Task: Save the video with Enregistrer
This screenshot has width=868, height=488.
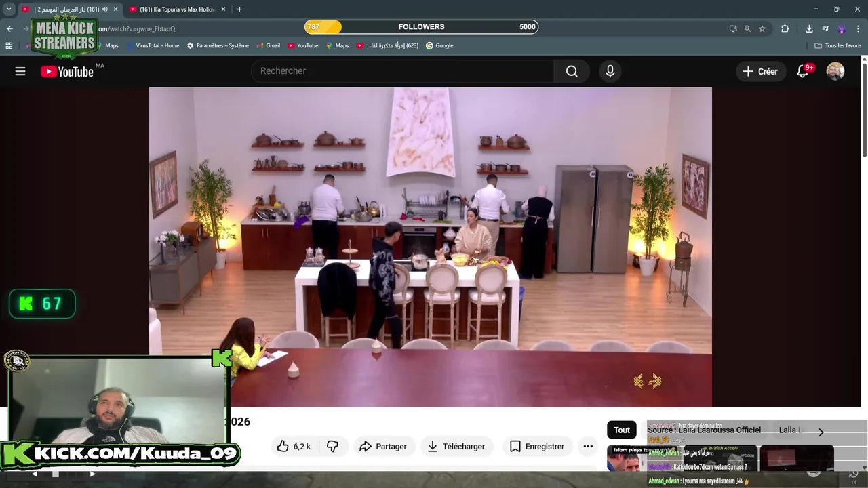Action: 536,446
